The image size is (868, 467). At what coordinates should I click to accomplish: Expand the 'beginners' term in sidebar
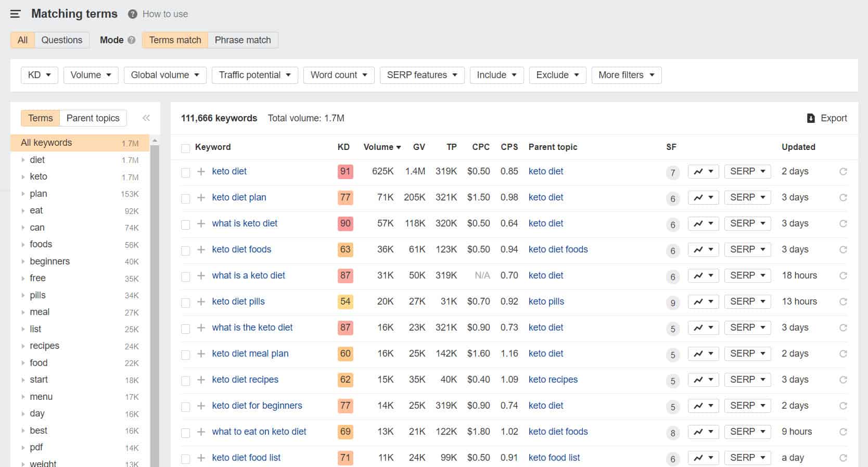tap(23, 261)
